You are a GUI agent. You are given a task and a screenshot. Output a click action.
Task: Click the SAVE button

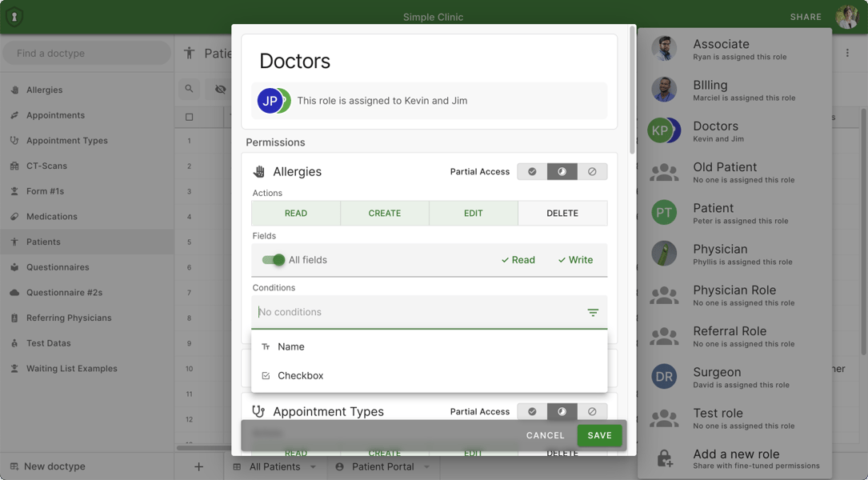599,436
